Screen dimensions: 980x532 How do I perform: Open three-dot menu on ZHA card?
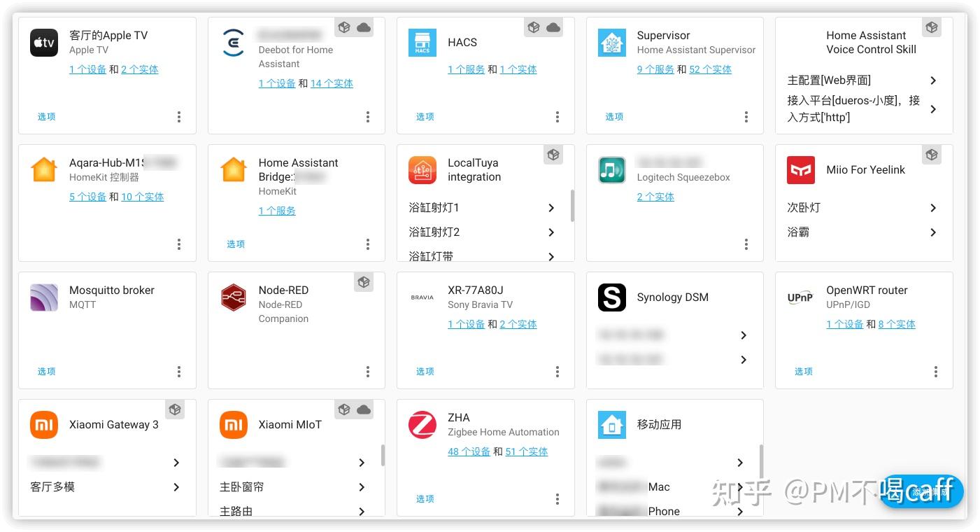click(558, 499)
